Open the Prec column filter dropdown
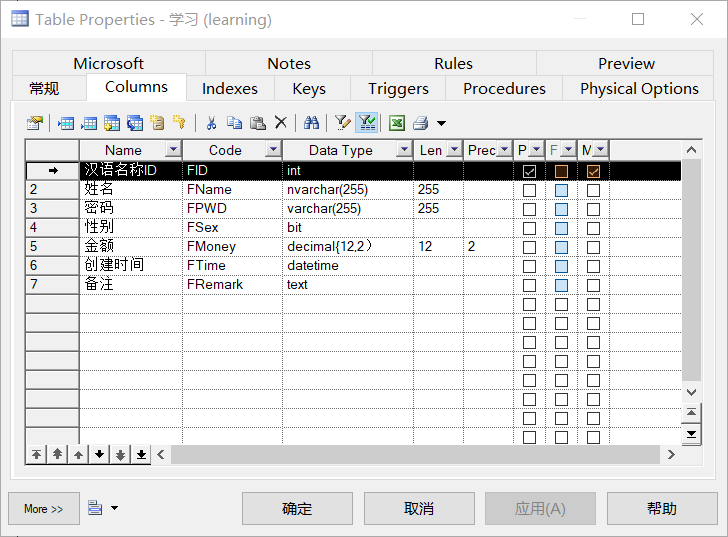 pyautogui.click(x=504, y=149)
